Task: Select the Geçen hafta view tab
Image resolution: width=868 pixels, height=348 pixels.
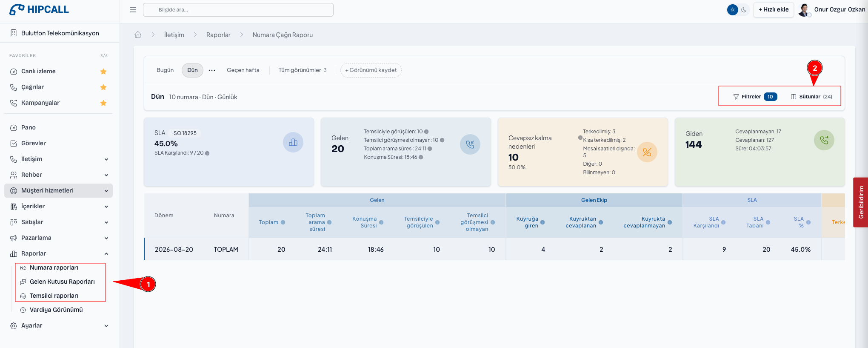Action: [243, 70]
